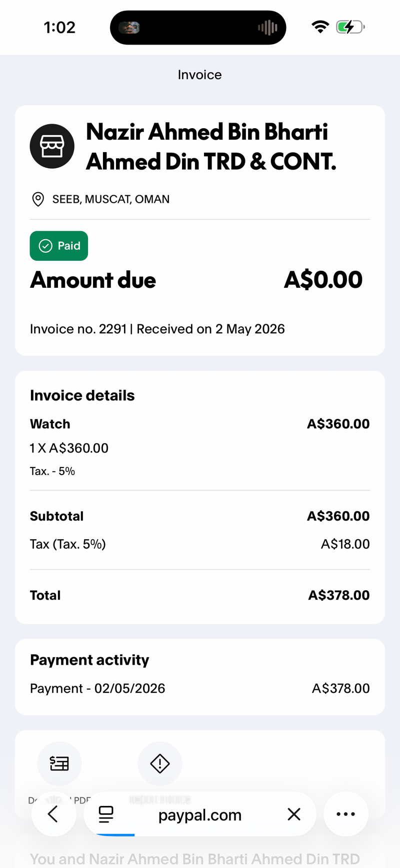Tap the clock showing 1:02
Viewport: 400px width, 868px height.
(x=59, y=27)
